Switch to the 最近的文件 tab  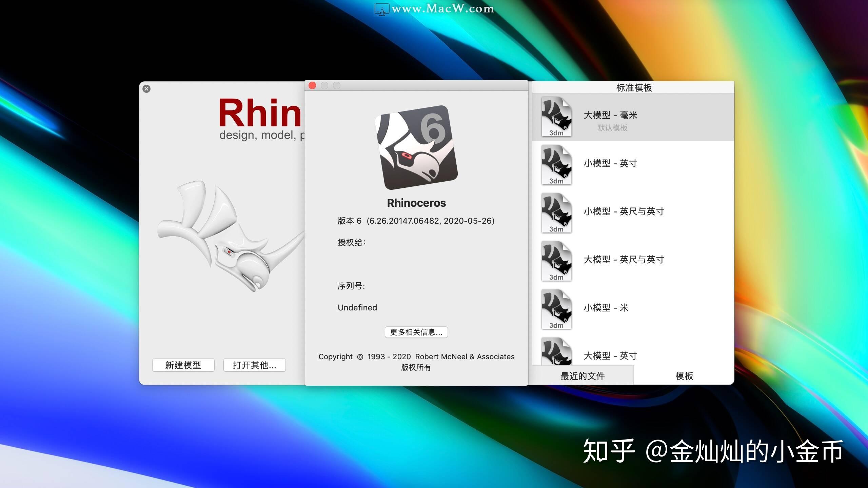tap(582, 376)
